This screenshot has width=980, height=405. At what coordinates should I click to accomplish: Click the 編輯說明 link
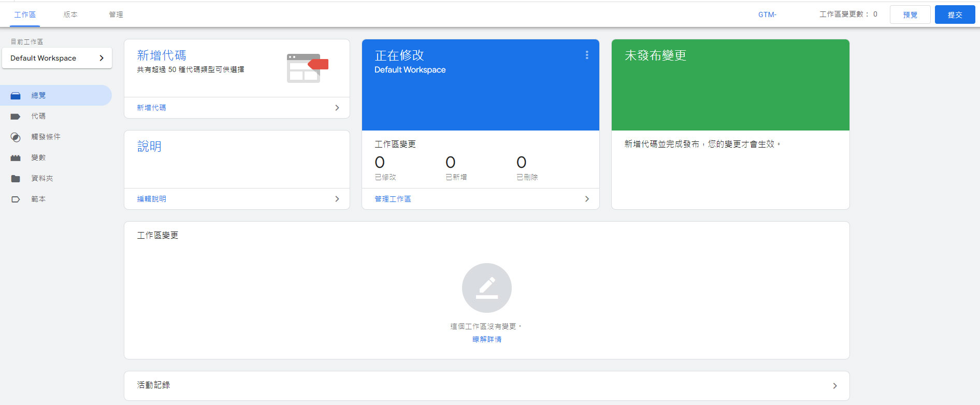pos(151,199)
